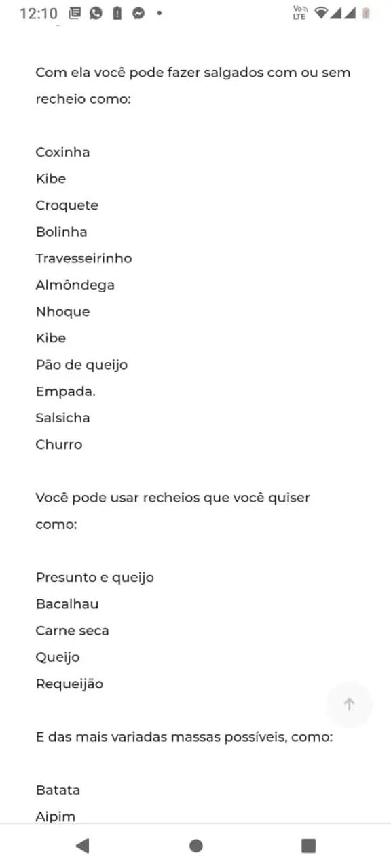
Task: Tap the Wi-Fi signal icon
Action: [x=320, y=13]
